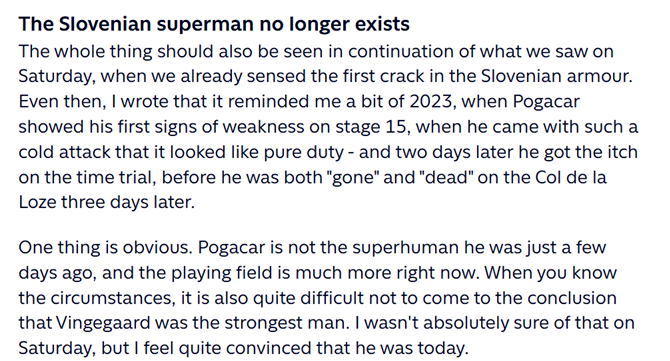Click 'One thing is obvious.' sentence
Image resolution: width=670 pixels, height=361 pixels.
click(x=106, y=247)
